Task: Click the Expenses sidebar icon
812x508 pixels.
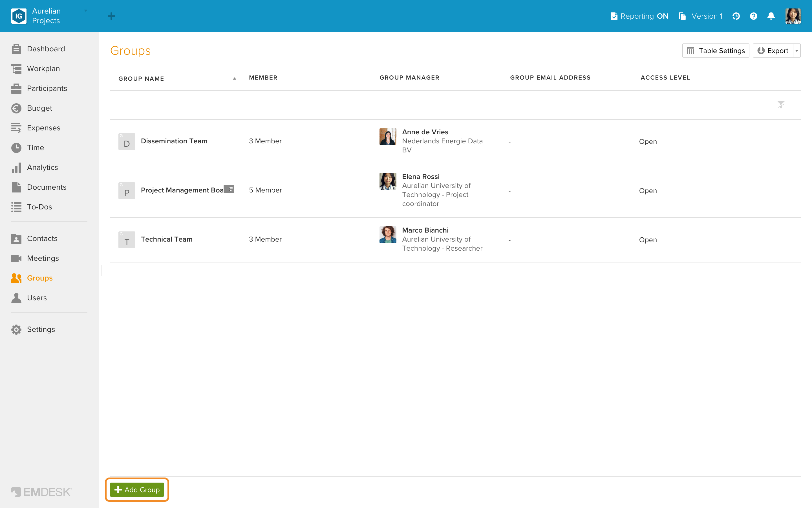Action: click(16, 128)
